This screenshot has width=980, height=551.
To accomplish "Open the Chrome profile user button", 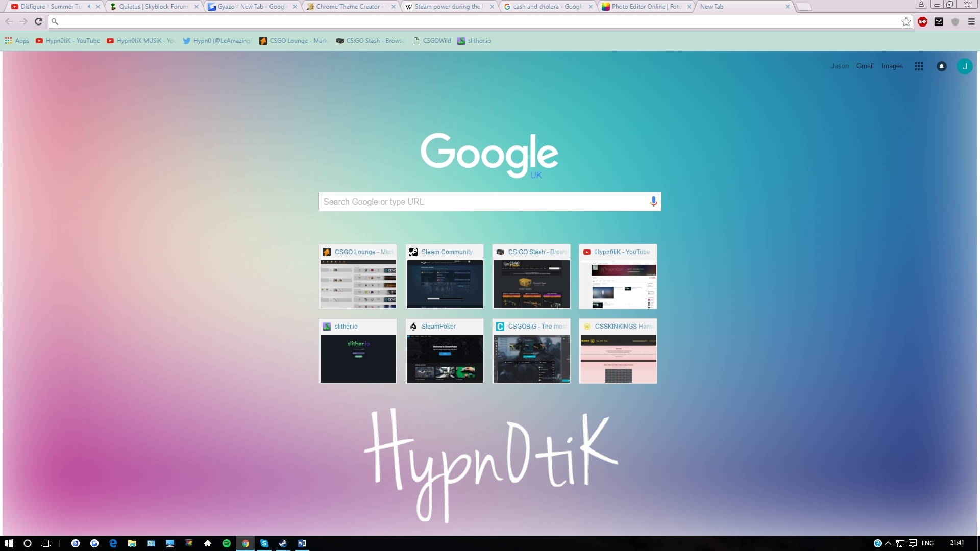I will [x=921, y=5].
